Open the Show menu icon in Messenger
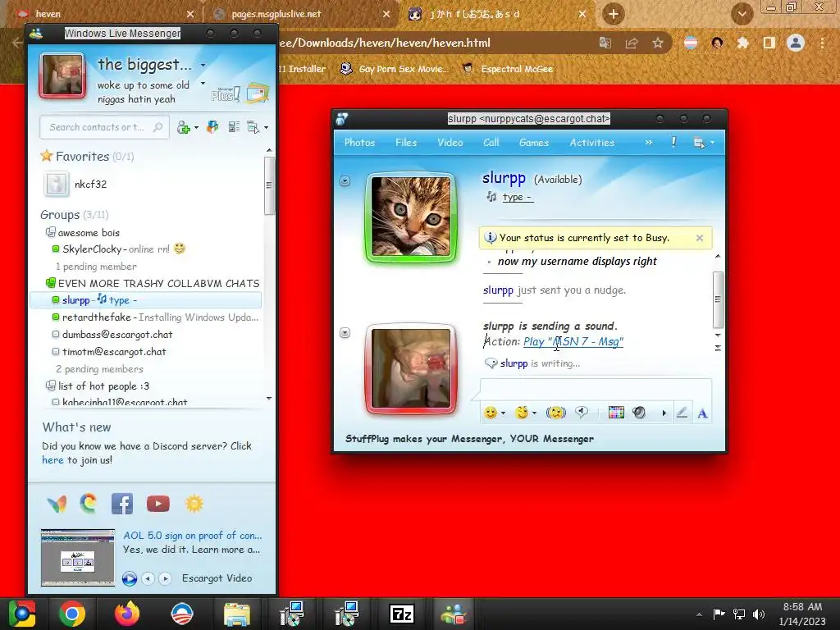840x630 pixels. click(x=253, y=127)
